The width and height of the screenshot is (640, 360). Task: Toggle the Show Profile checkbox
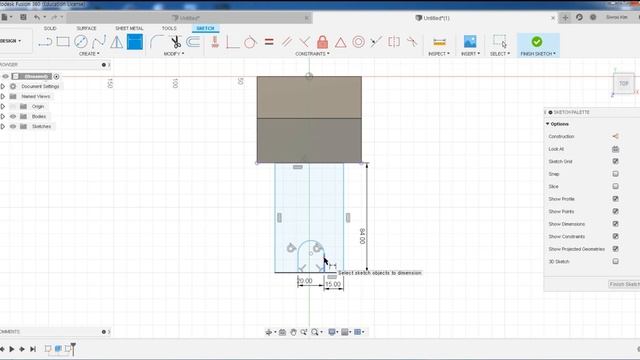[x=616, y=199]
